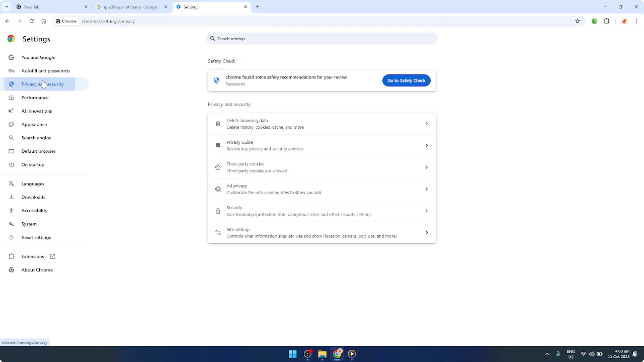
Task: Open Site settings details
Action: click(321, 232)
